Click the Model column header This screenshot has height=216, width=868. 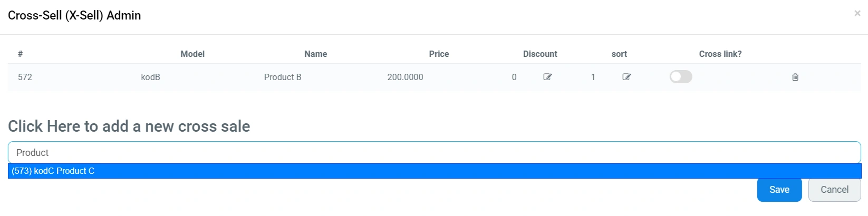[192, 54]
